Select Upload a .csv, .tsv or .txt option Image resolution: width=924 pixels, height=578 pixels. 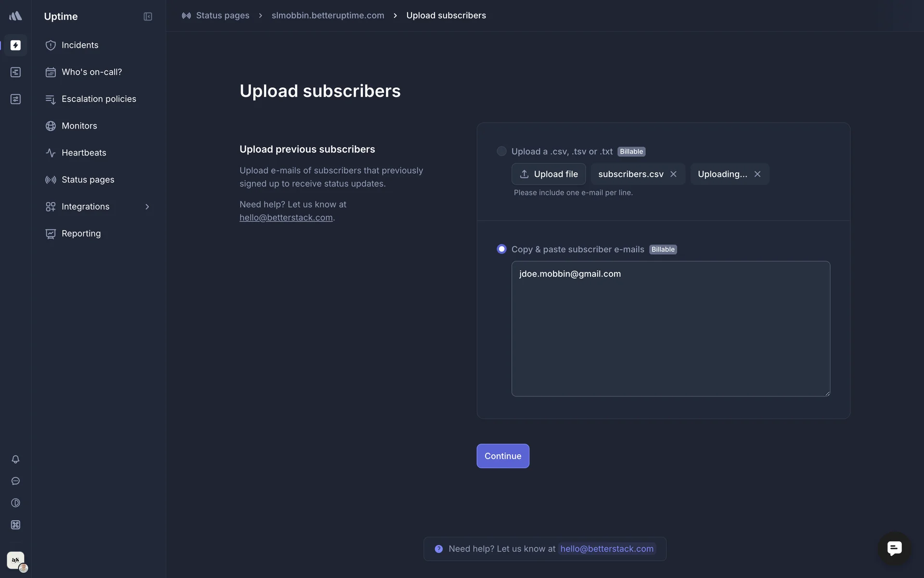(501, 151)
